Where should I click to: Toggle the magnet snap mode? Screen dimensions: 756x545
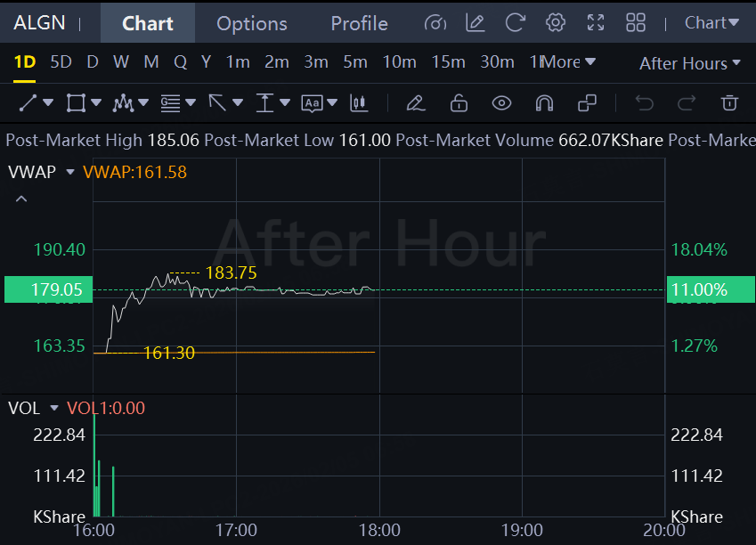coord(544,103)
